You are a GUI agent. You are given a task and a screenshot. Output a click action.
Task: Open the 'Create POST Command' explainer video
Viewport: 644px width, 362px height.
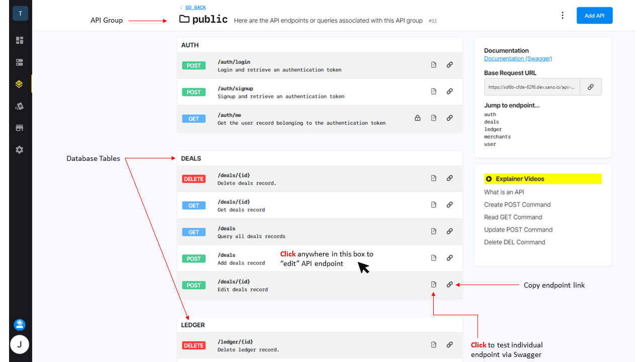(517, 205)
